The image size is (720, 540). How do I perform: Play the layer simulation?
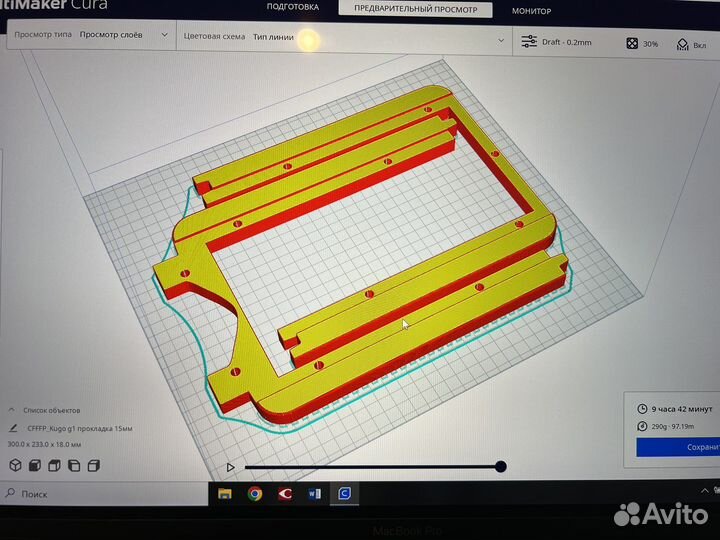231,466
